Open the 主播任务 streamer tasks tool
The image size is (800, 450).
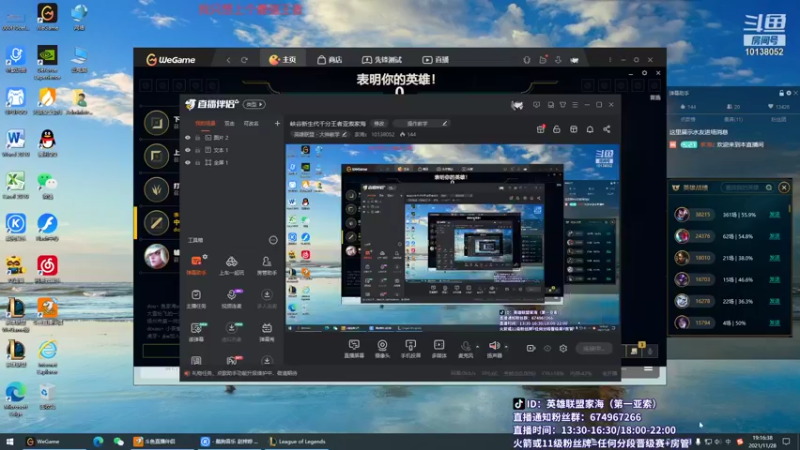coord(196,298)
